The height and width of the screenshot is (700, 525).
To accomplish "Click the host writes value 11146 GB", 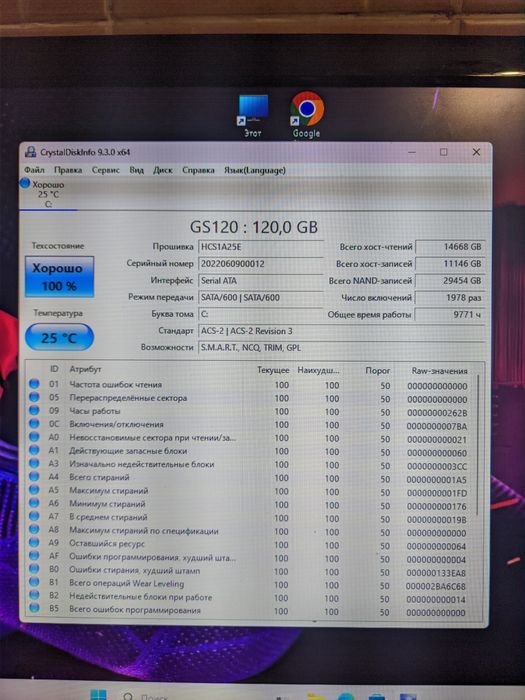I will click(x=450, y=263).
